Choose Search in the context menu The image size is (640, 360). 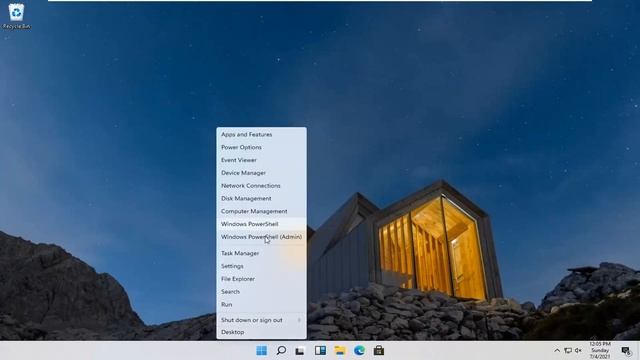coord(262,291)
